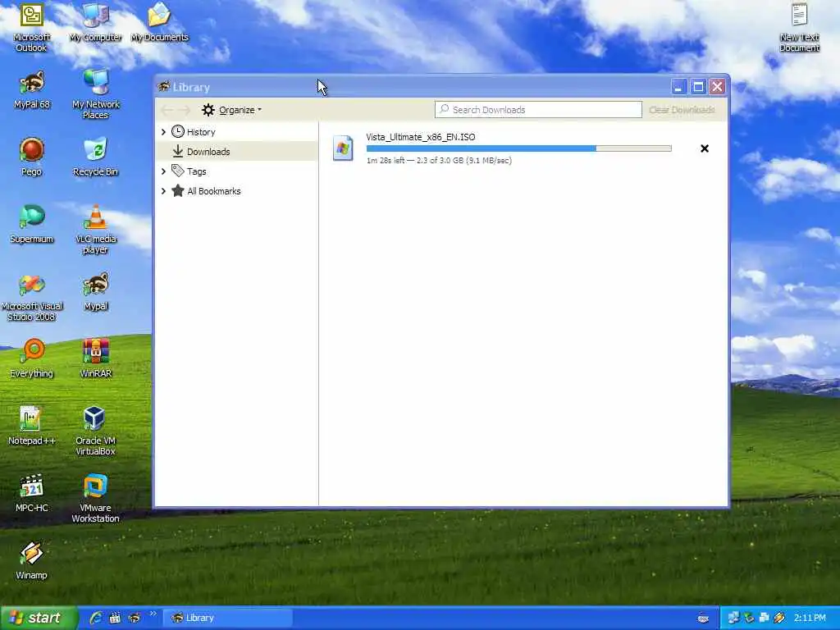Open the Organize dropdown menu
This screenshot has width=840, height=630.
(231, 110)
